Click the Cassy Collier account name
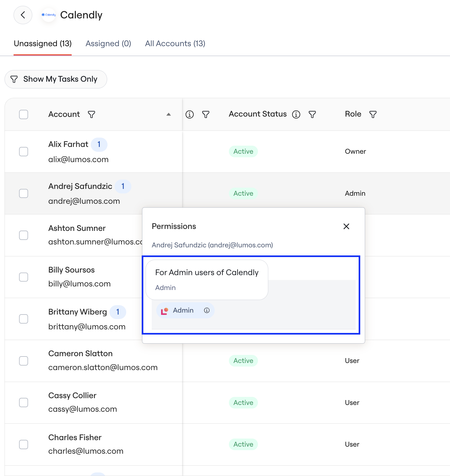 click(72, 396)
